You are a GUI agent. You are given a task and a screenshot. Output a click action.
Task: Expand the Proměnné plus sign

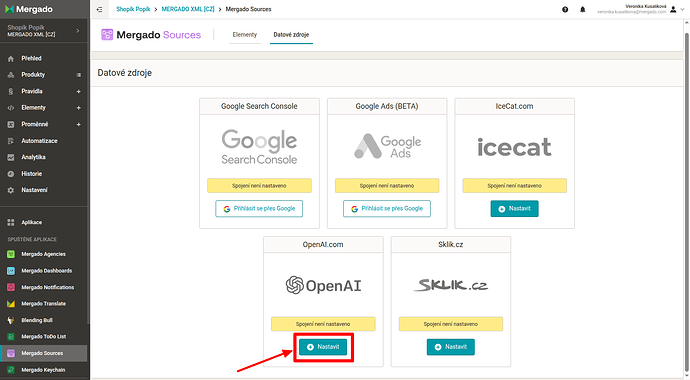(79, 124)
